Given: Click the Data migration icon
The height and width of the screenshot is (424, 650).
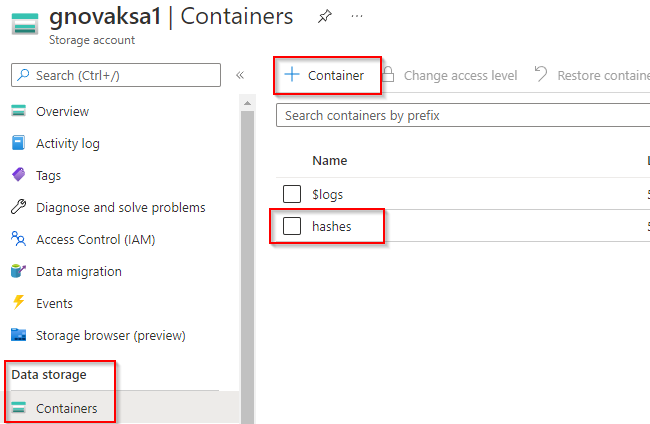Looking at the screenshot, I should click(18, 271).
